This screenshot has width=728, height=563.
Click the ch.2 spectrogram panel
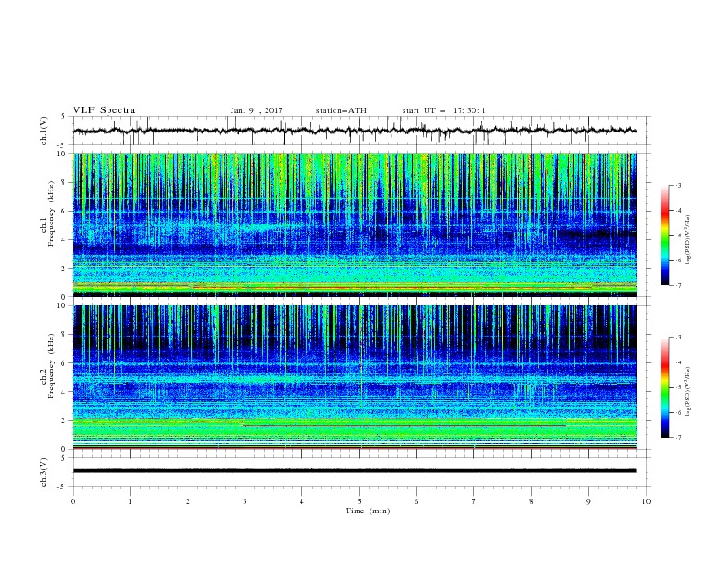point(354,377)
